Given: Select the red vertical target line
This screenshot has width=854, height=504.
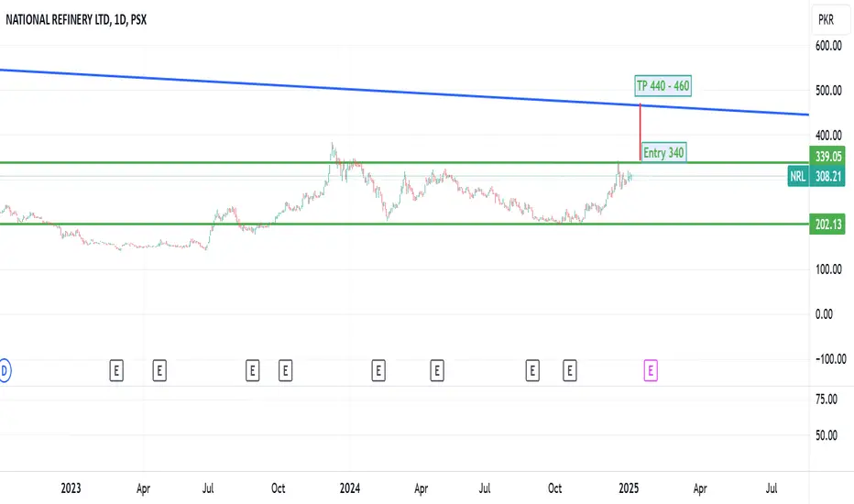Looking at the screenshot, I should tap(640, 132).
